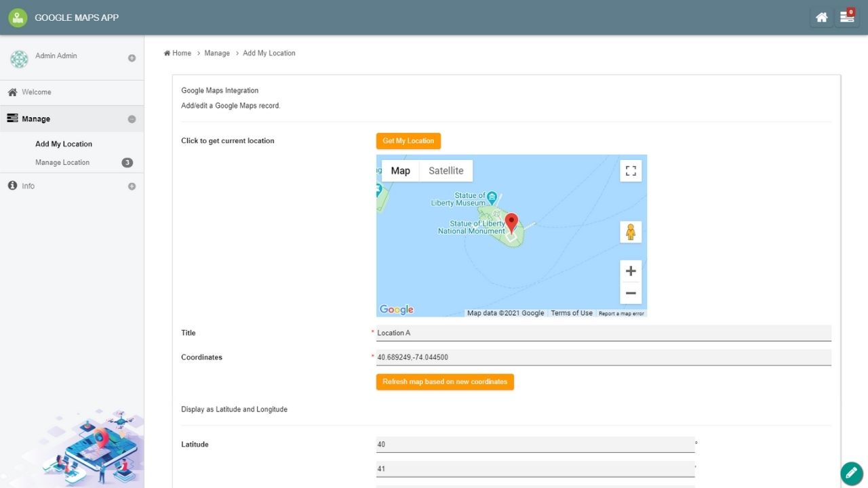Zoom out the map with minus button
This screenshot has height=488, width=868.
[x=631, y=293]
